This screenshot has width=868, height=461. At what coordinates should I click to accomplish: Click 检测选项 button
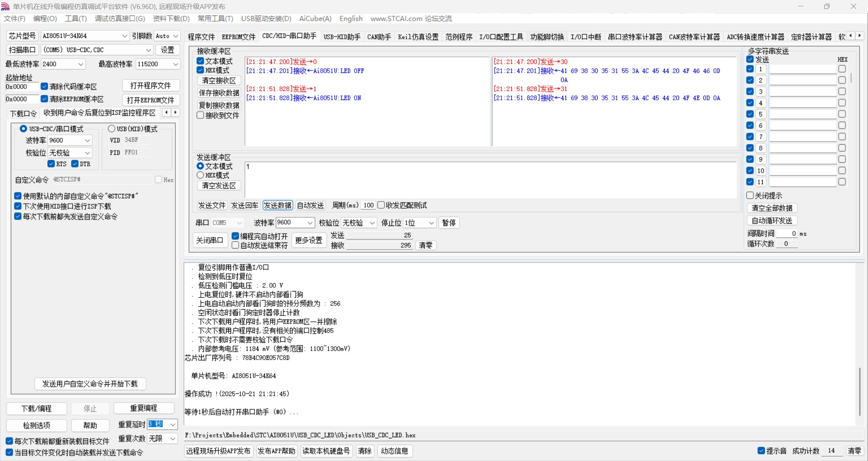pyautogui.click(x=37, y=425)
